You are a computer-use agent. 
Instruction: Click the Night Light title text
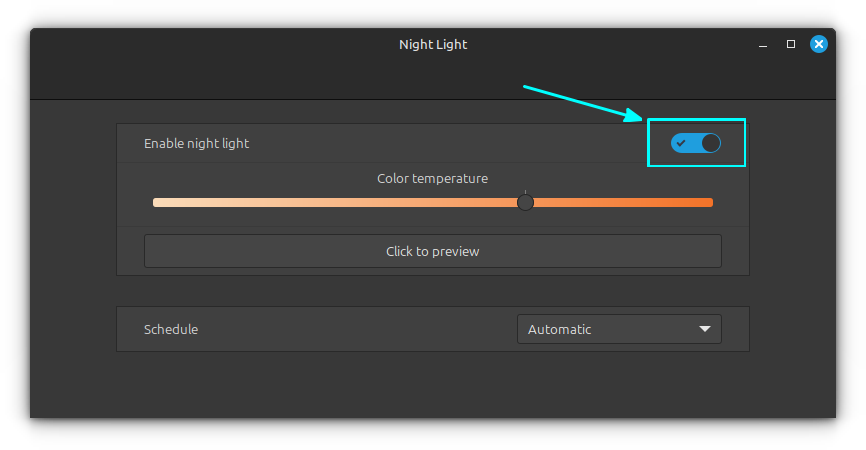click(x=433, y=44)
